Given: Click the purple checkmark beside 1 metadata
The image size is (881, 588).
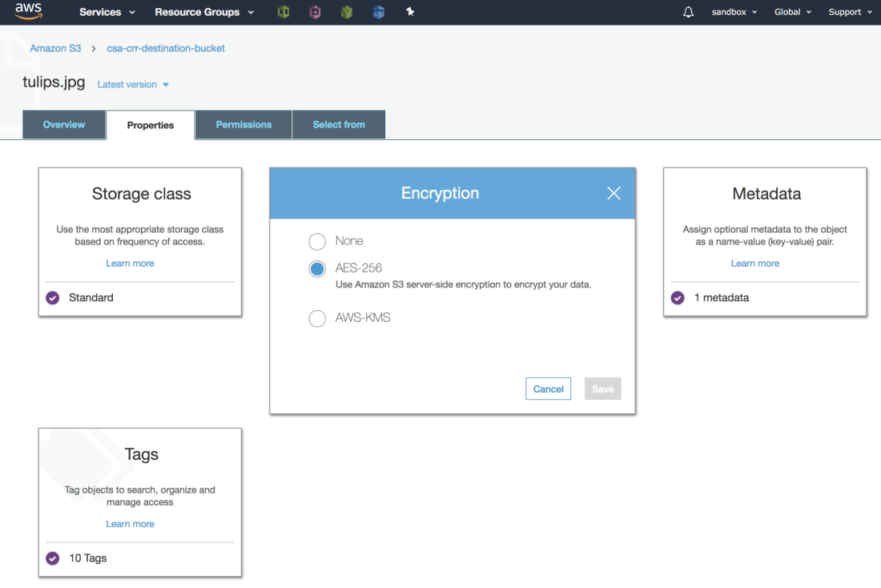Looking at the screenshot, I should pyautogui.click(x=678, y=297).
